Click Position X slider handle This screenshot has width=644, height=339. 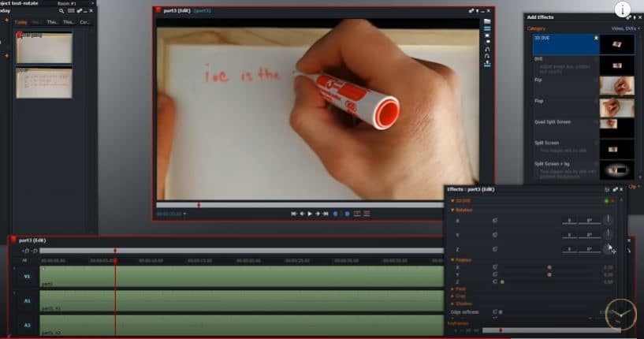pos(549,267)
